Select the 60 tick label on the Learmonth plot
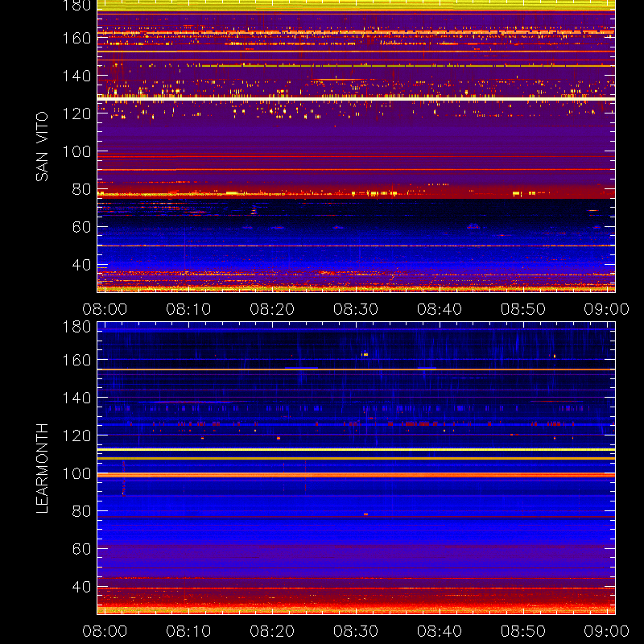This screenshot has height=644, width=644. [x=82, y=549]
